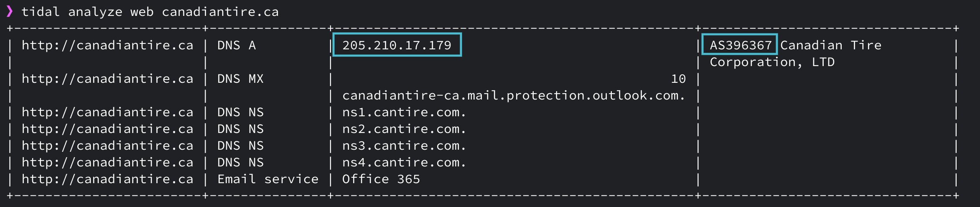Click the 'DNS A' record type label
The width and height of the screenshot is (980, 207).
236,45
